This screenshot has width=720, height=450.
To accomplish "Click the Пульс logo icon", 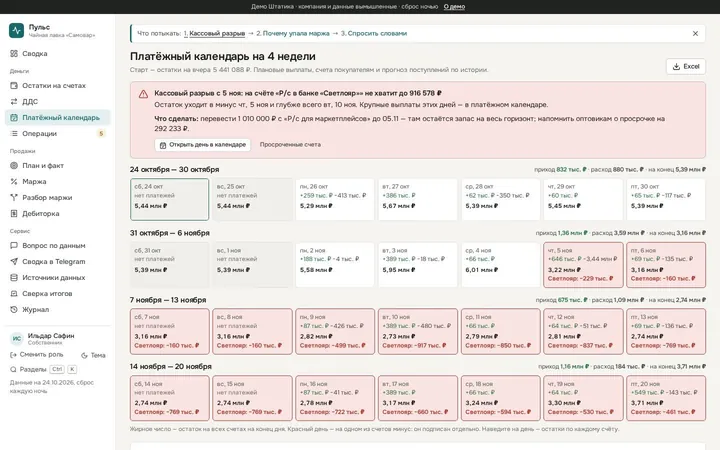I will click(x=17, y=30).
